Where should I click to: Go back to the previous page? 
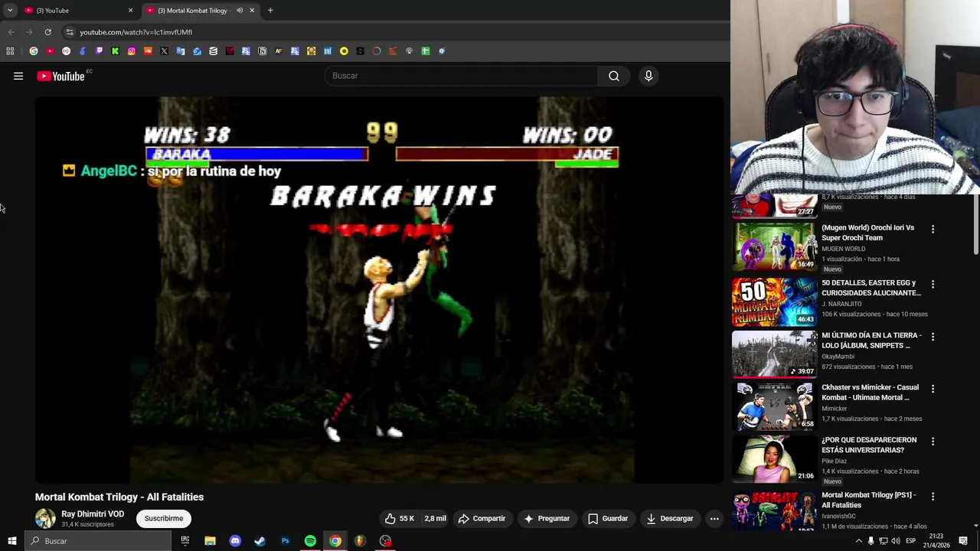coord(11,32)
